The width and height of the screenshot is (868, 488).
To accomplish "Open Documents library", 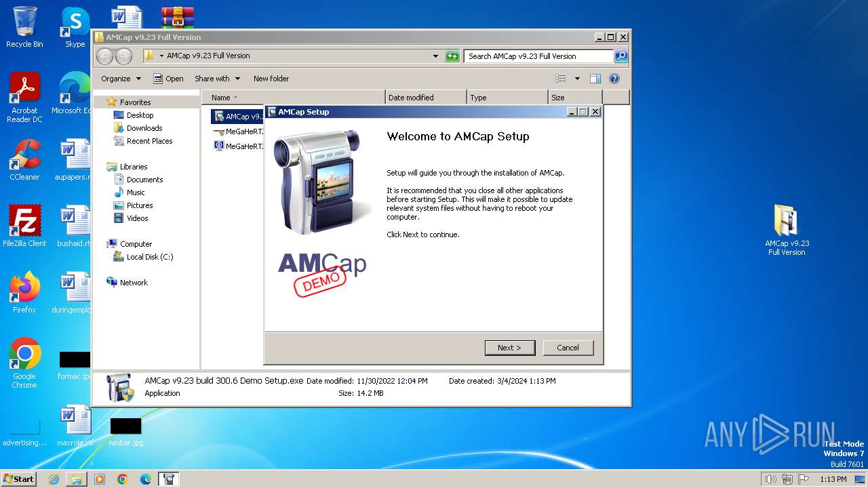I will pyautogui.click(x=144, y=180).
